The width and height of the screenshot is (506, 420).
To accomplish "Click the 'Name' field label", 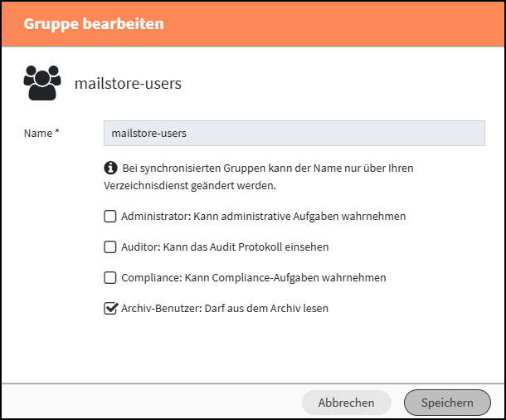I will click(38, 133).
